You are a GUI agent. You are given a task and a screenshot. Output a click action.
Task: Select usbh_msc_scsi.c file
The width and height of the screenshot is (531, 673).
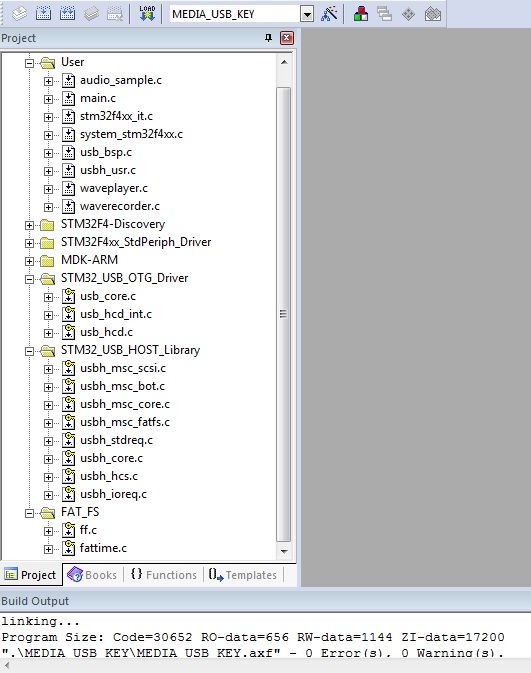(123, 368)
